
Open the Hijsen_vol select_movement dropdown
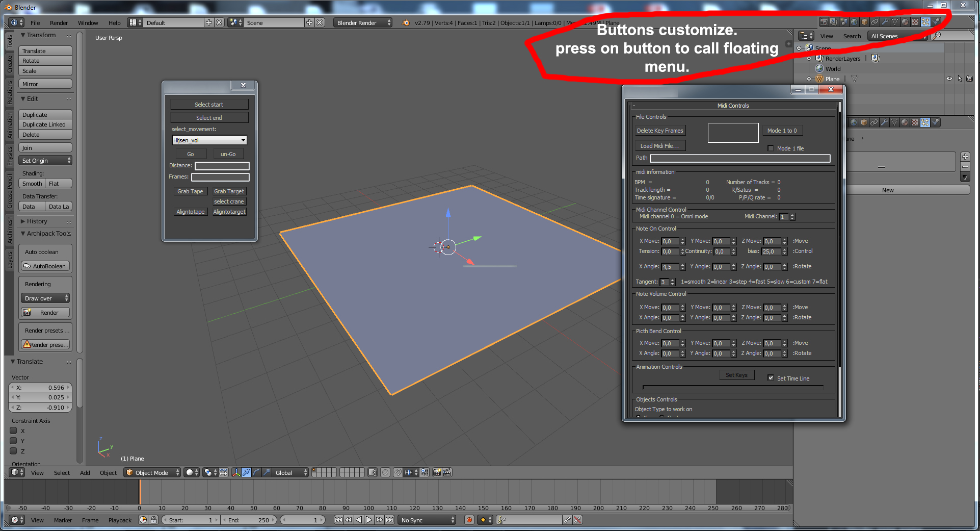tap(209, 140)
